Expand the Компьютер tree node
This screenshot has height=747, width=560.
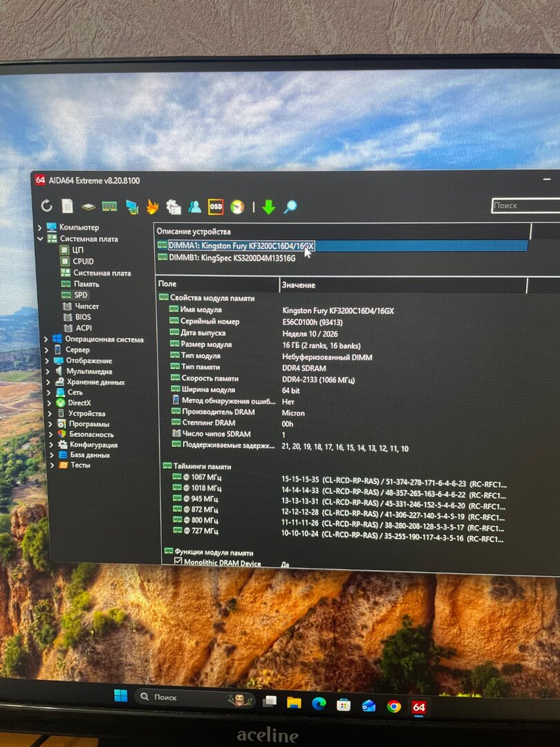point(40,228)
